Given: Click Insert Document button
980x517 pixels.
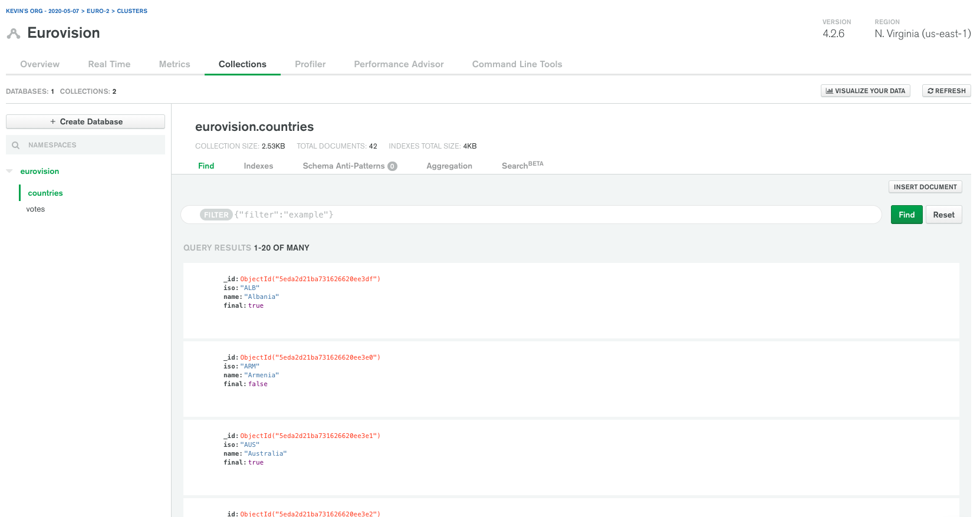Looking at the screenshot, I should click(x=925, y=187).
